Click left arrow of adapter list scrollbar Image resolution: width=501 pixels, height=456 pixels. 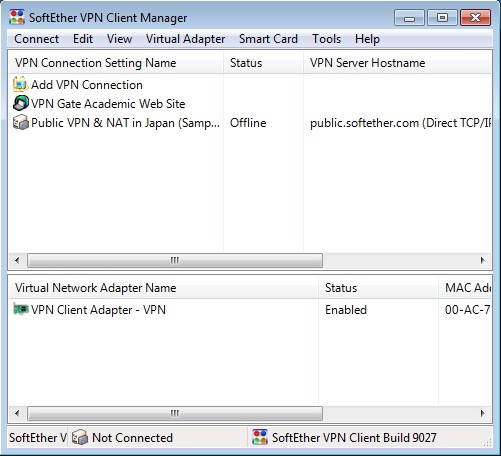17,414
